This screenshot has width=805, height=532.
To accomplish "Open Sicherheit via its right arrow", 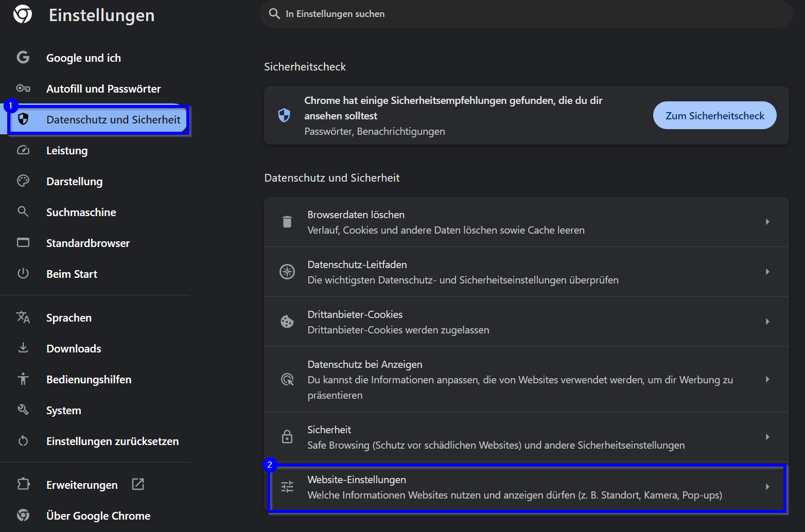I will 767,437.
